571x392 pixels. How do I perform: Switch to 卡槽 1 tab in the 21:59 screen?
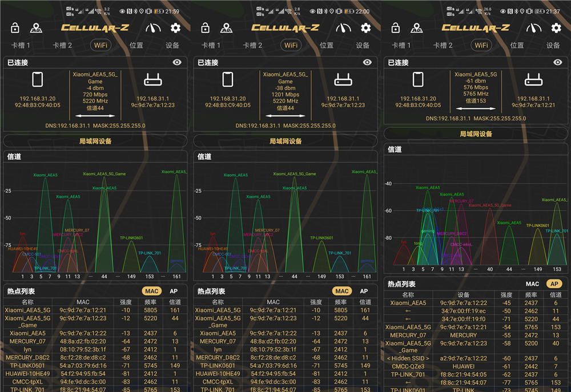(21, 45)
